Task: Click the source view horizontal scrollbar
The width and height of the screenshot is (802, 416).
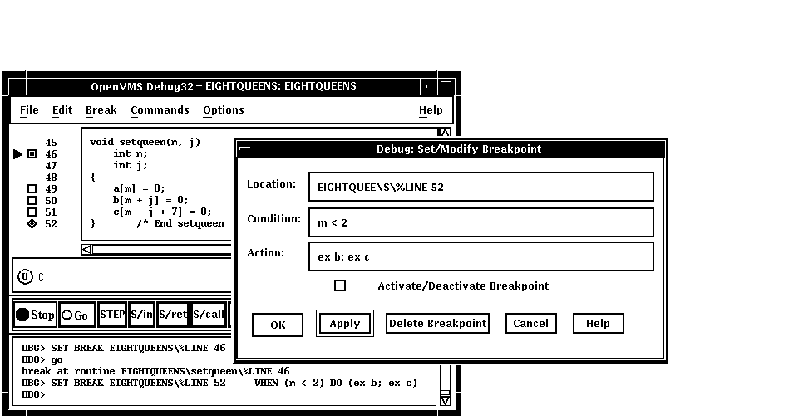Action: pyautogui.click(x=160, y=249)
